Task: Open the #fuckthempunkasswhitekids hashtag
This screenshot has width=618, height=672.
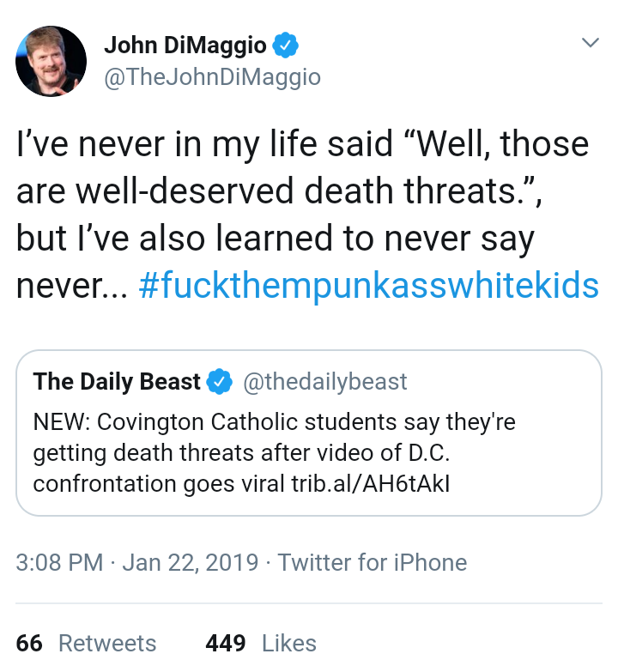Action: (x=368, y=285)
